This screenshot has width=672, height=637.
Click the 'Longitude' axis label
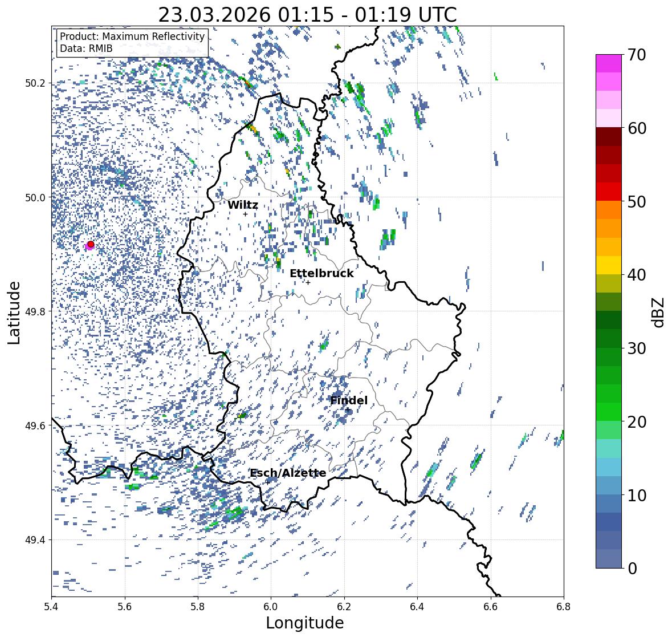(x=305, y=623)
